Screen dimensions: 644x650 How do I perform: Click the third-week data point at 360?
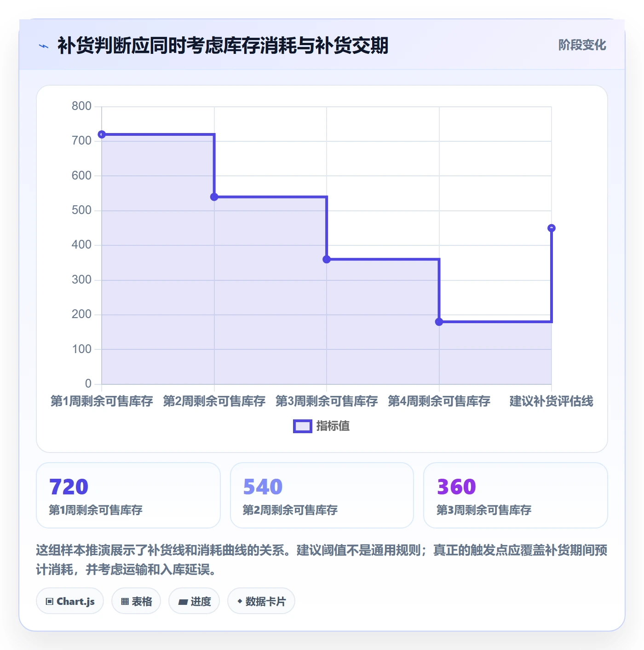[x=327, y=259]
